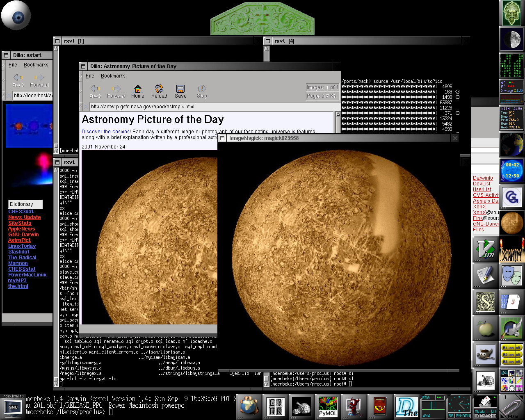Open the Slashdot link in astart page
Viewport: 525px width, 420px height.
19,252
